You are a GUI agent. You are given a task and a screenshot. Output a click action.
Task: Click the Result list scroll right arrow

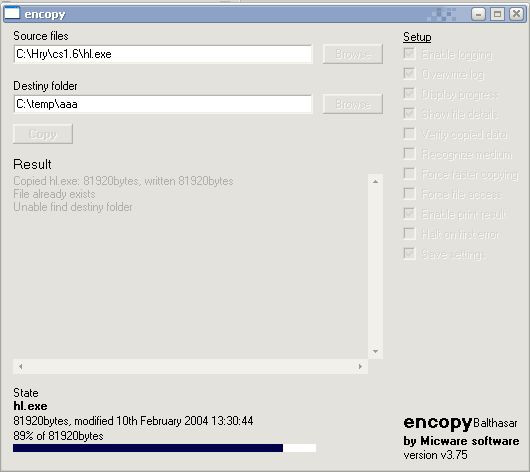(360, 367)
